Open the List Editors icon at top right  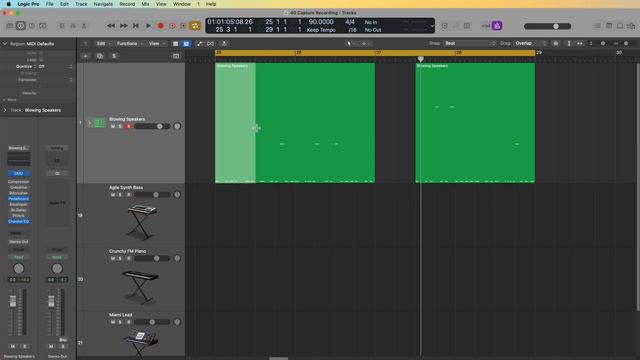(x=598, y=26)
